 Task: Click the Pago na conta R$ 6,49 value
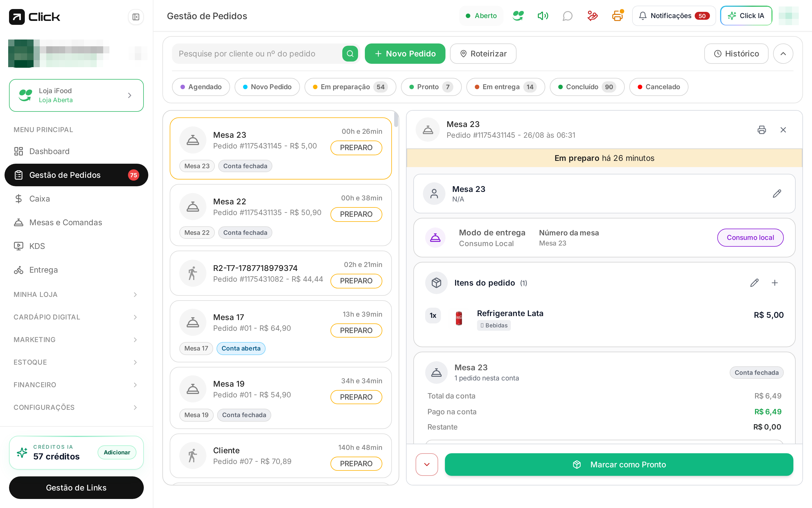coord(768,411)
